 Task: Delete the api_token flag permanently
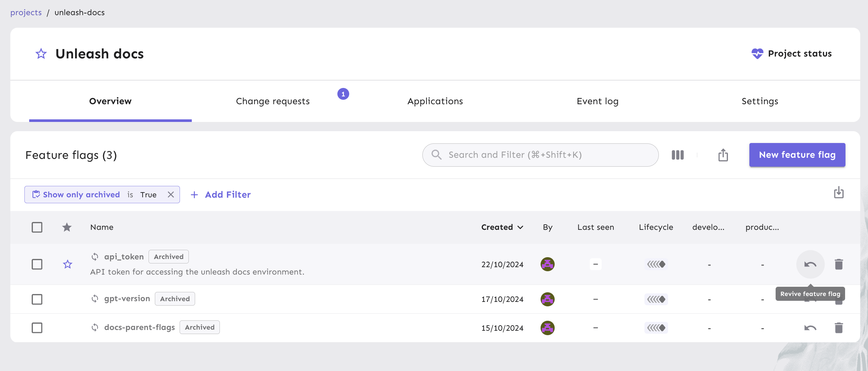coord(838,264)
